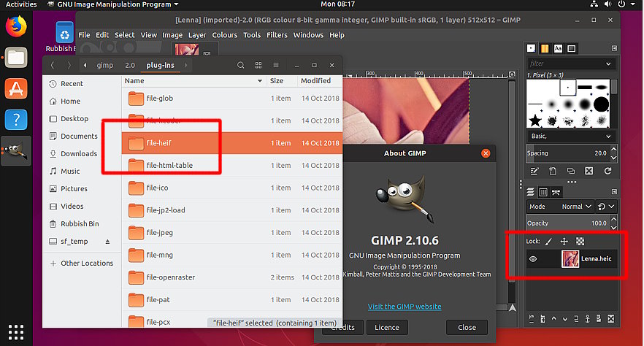
Task: Open Ubuntu Software from the dock
Action: click(16, 88)
